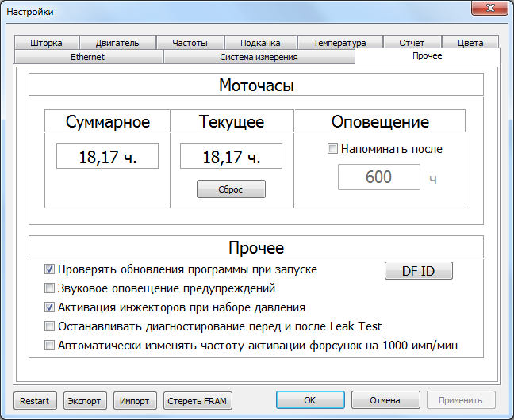Switch to the Двигатель tab
This screenshot has width=514, height=420.
117,43
